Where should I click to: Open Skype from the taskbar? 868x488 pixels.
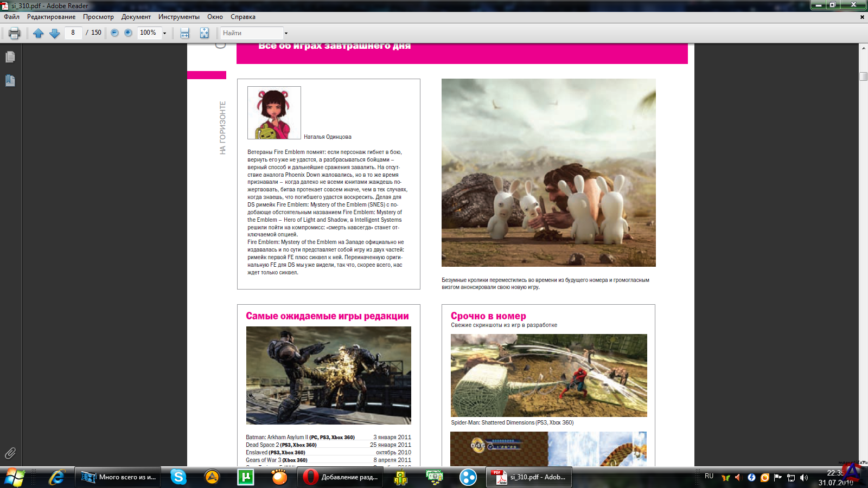[x=178, y=477]
